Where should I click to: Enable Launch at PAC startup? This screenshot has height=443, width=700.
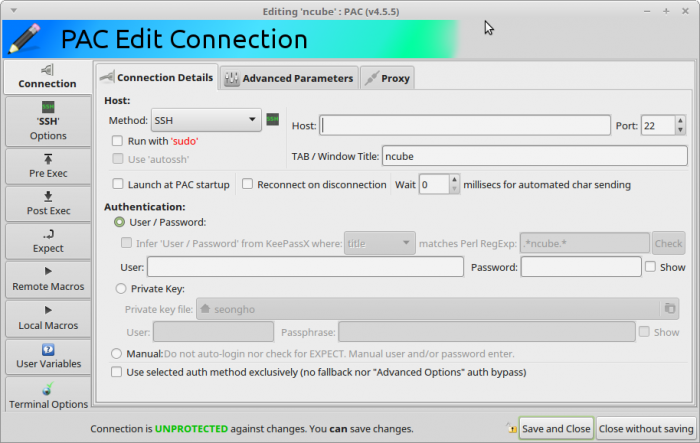[x=118, y=184]
